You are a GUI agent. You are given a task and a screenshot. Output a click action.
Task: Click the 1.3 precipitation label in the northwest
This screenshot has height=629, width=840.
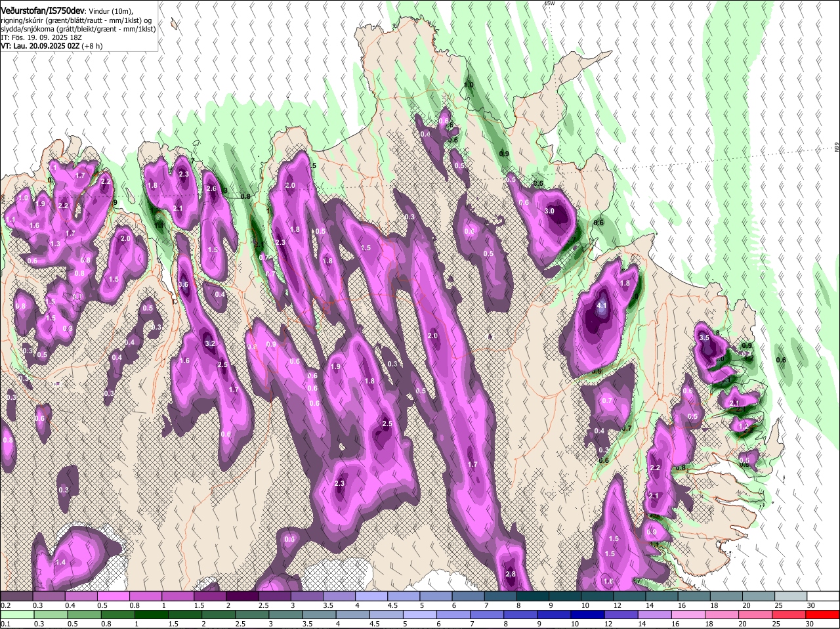55,244
